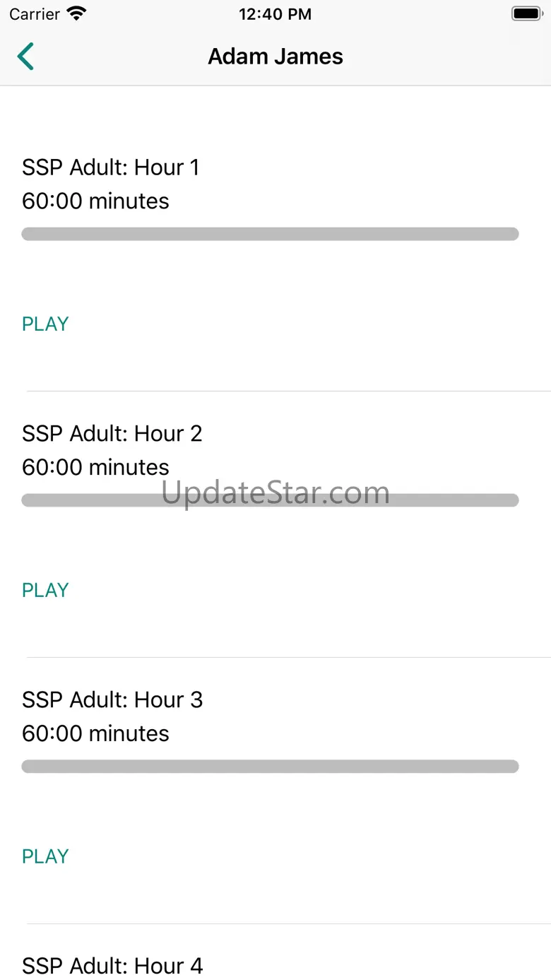Image resolution: width=551 pixels, height=980 pixels.
Task: Tap the Carrier label in status bar
Action: click(35, 14)
